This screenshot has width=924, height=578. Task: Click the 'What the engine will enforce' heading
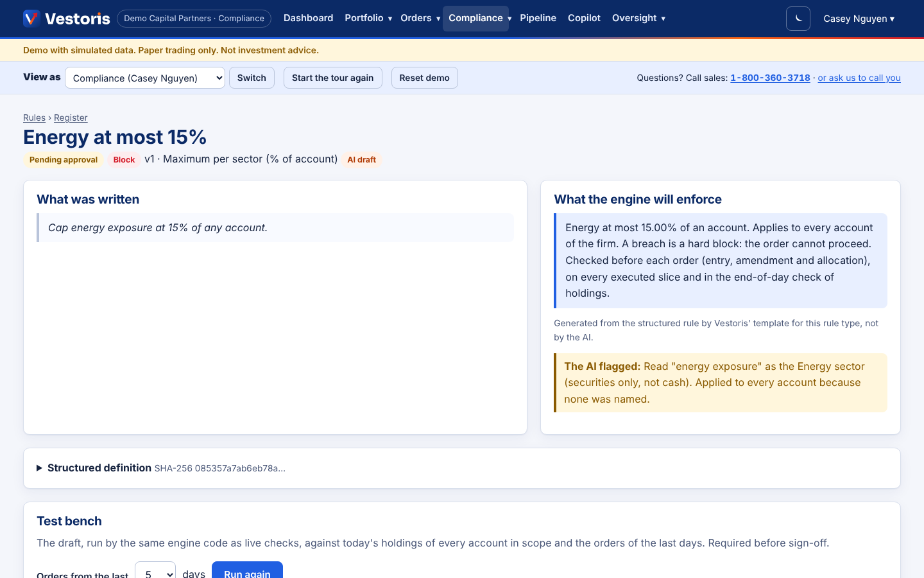coord(638,200)
